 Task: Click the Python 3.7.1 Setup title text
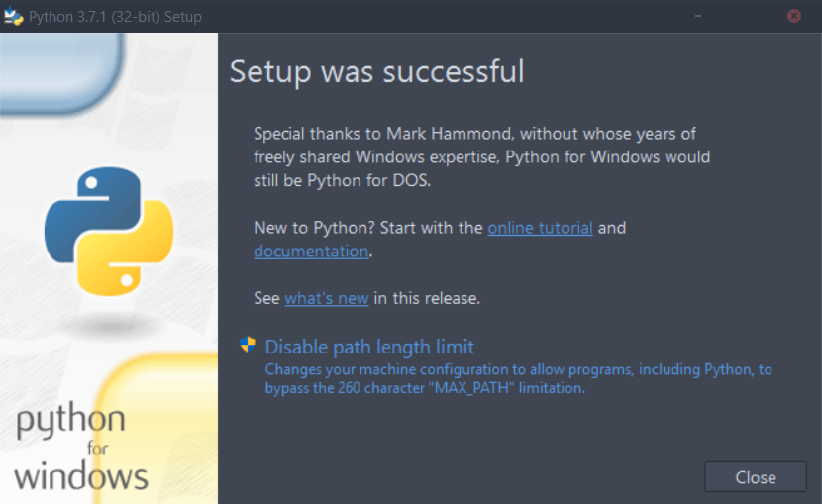click(x=115, y=16)
